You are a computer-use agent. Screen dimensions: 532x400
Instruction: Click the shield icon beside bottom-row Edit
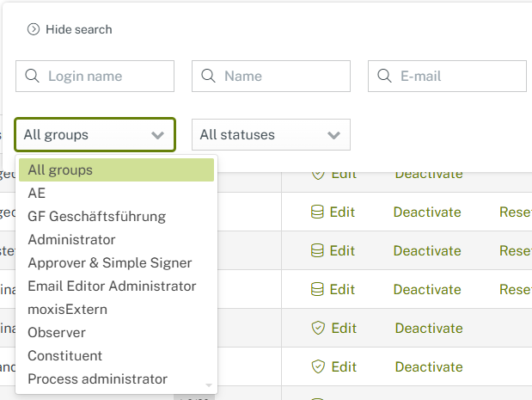click(x=317, y=367)
